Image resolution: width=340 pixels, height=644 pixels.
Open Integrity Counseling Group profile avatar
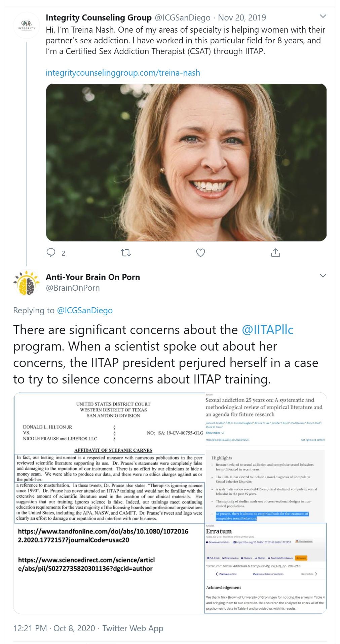[27, 26]
